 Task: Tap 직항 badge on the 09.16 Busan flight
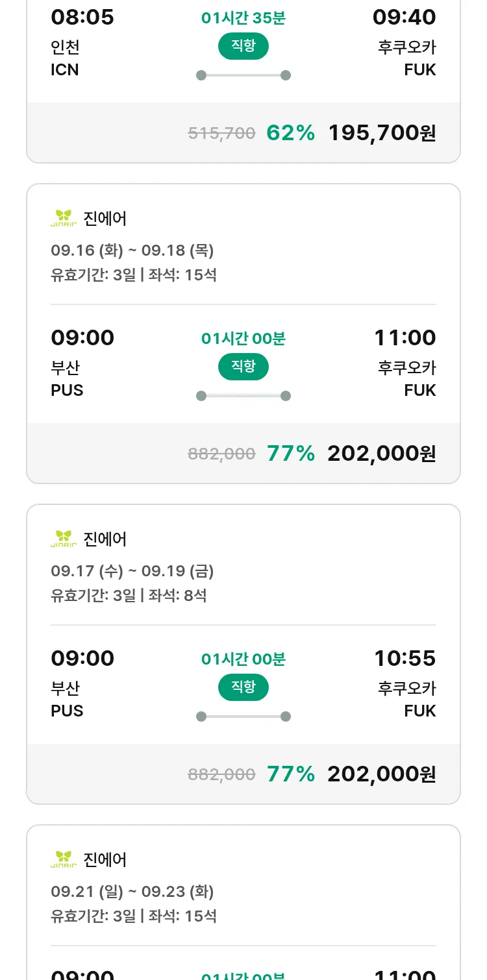(x=243, y=367)
